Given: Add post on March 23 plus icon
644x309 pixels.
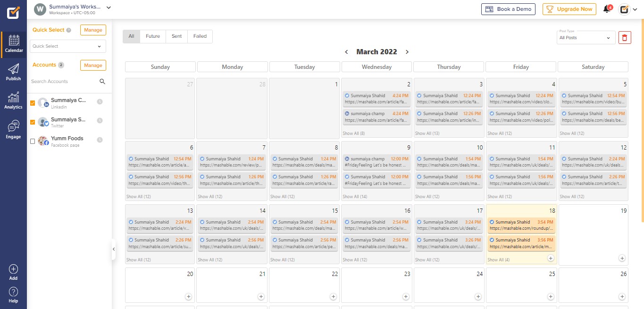Looking at the screenshot, I should [x=406, y=297].
